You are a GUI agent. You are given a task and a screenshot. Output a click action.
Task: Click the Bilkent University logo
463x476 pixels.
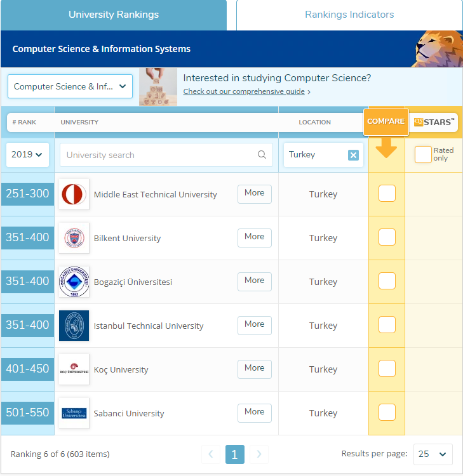point(74,238)
